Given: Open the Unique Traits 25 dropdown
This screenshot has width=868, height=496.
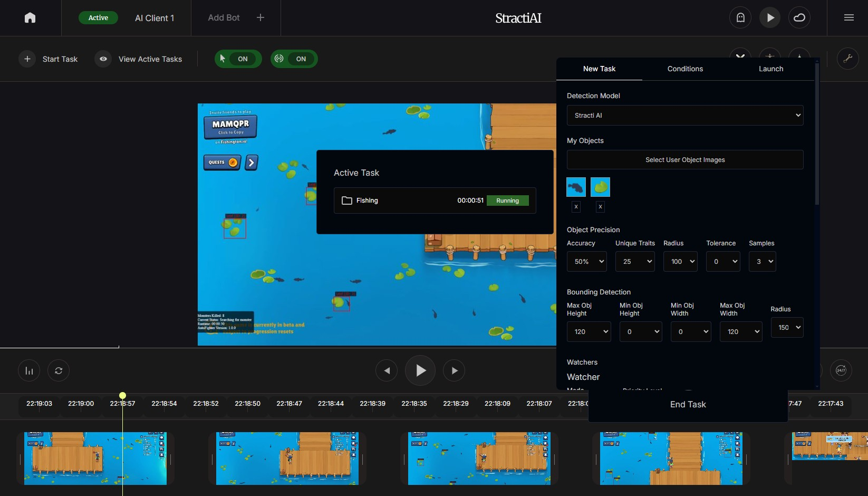Looking at the screenshot, I should 635,261.
